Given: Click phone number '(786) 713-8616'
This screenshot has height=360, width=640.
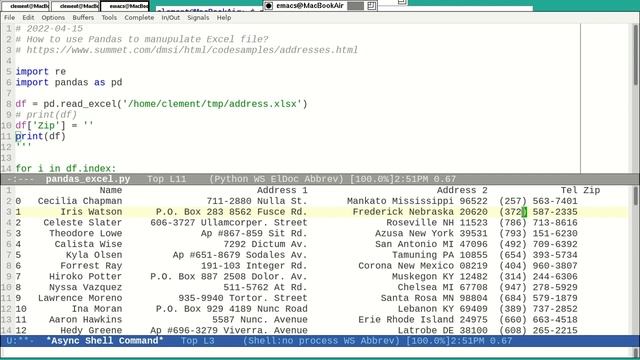Looking at the screenshot, I should click(538, 222).
